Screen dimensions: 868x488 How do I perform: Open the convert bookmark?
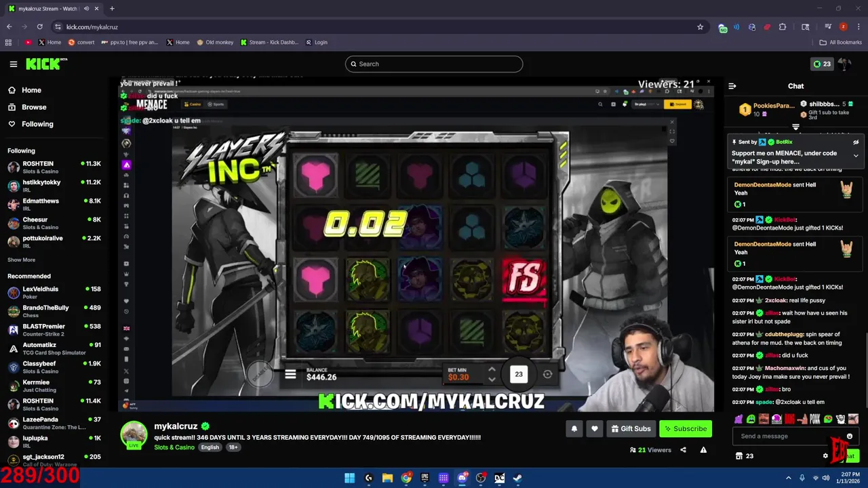[x=81, y=42]
